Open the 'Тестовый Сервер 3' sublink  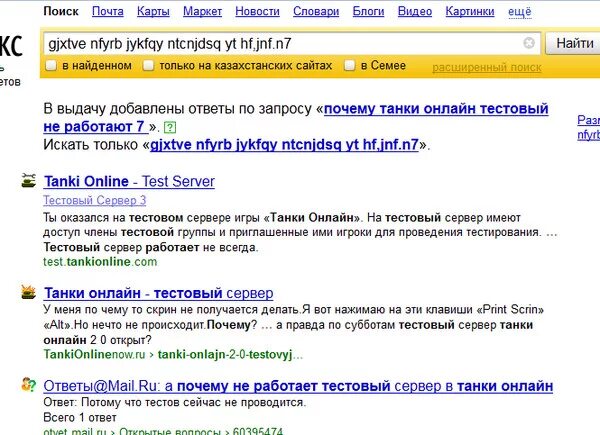pos(95,200)
